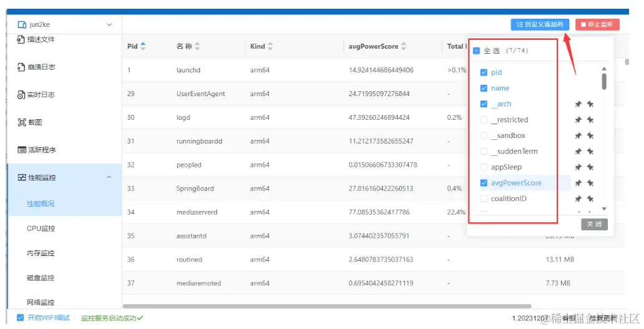644x329 pixels.
Task: Click the table's horizontal scrollbar
Action: point(327,306)
